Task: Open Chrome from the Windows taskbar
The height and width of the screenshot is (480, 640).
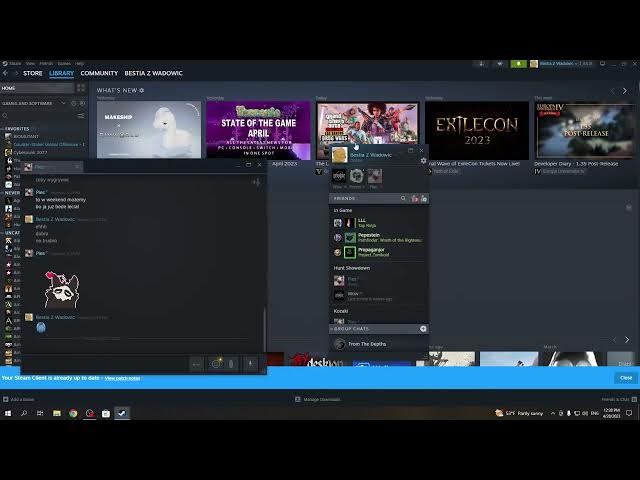Action: [73, 413]
